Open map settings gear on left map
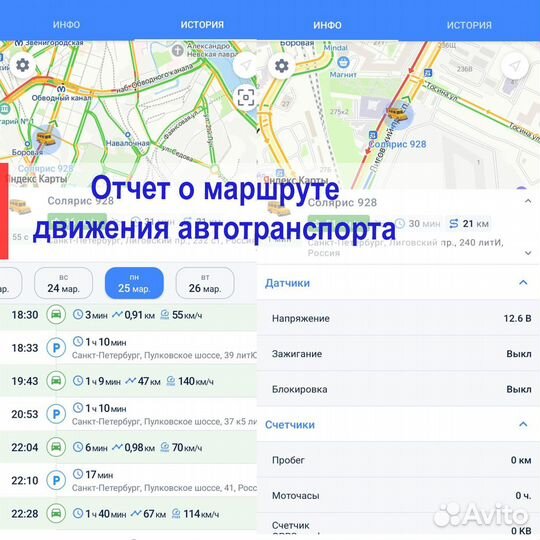 (23, 65)
